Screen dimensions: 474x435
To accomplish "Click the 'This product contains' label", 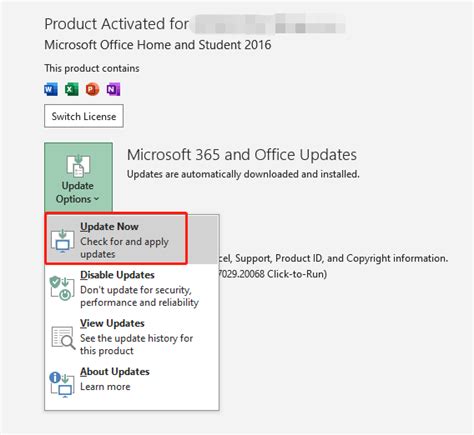I will pyautogui.click(x=92, y=68).
